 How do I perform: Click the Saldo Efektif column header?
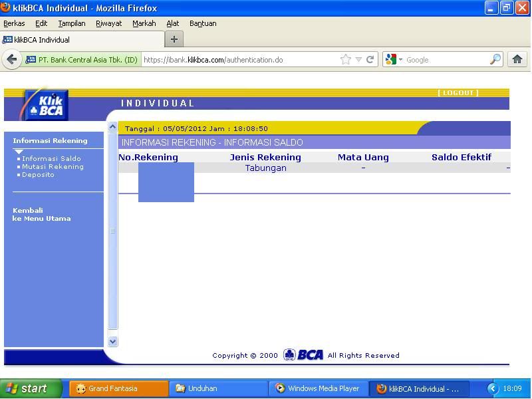click(462, 157)
